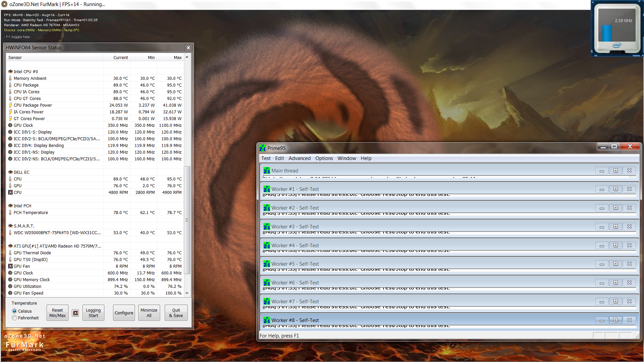Image resolution: width=644 pixels, height=362 pixels.
Task: Click the fan icon button beside Reset Min/Max
Action: pos(76,313)
